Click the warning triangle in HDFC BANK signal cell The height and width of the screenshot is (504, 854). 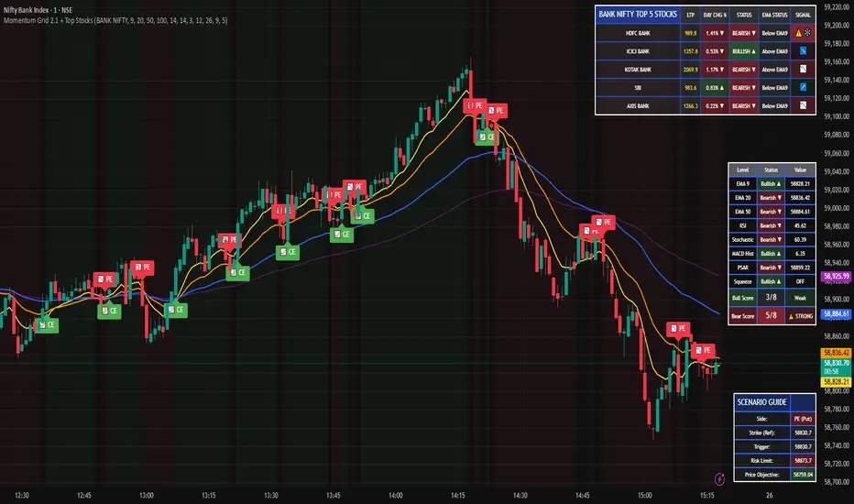798,33
